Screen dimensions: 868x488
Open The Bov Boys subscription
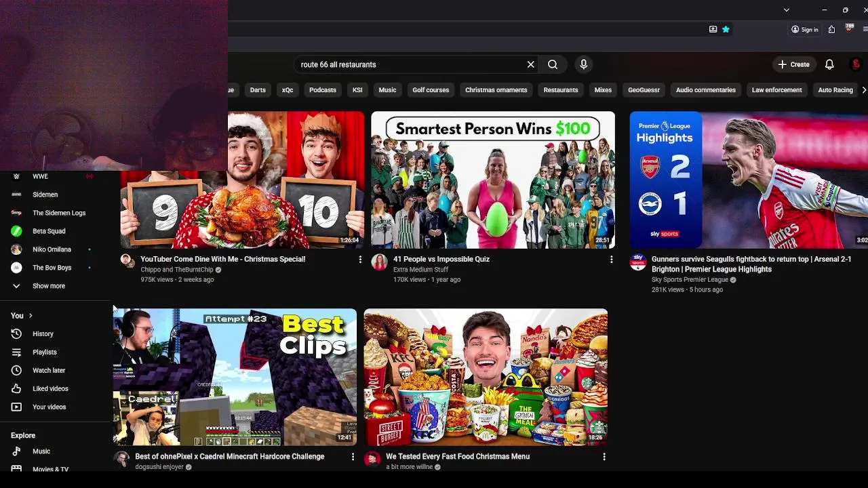pyautogui.click(x=52, y=268)
